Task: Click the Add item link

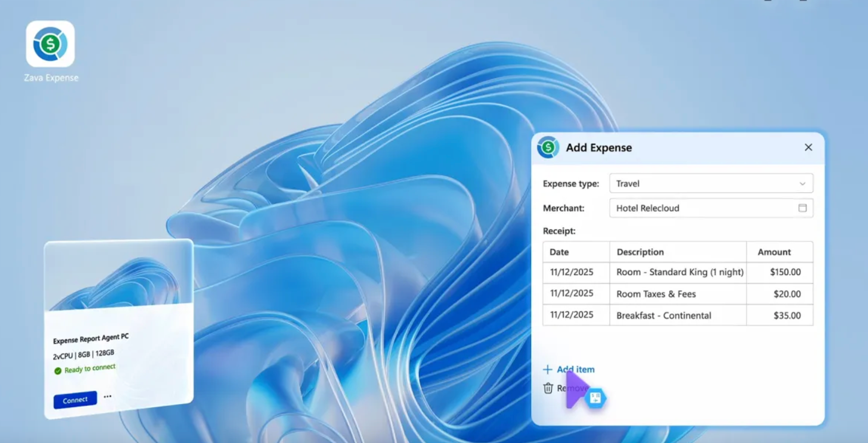Action: [575, 369]
